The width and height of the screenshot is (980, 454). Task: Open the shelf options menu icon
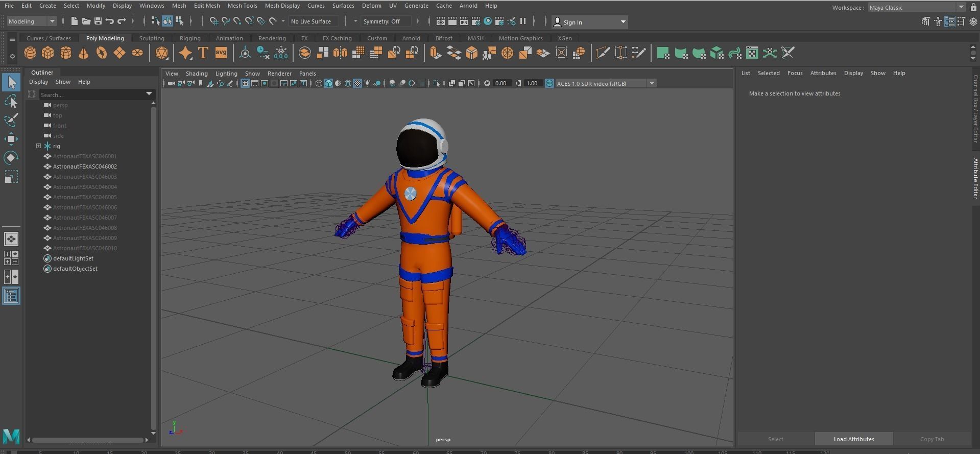(12, 56)
